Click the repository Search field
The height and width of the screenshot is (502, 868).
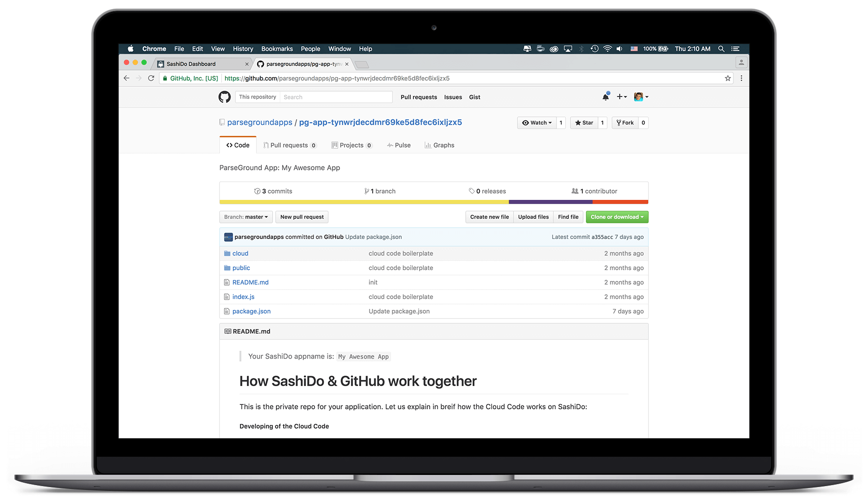pos(336,97)
